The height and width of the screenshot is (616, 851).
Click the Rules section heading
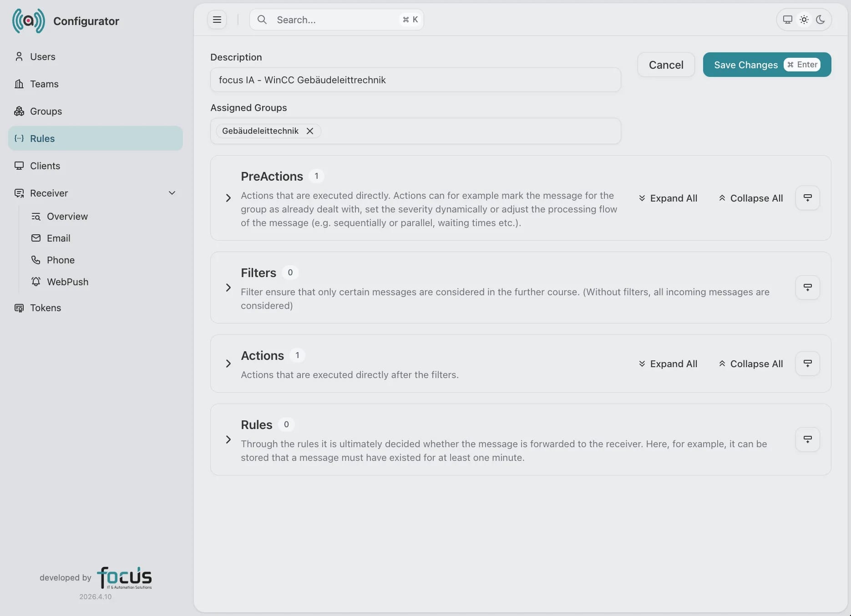click(256, 424)
